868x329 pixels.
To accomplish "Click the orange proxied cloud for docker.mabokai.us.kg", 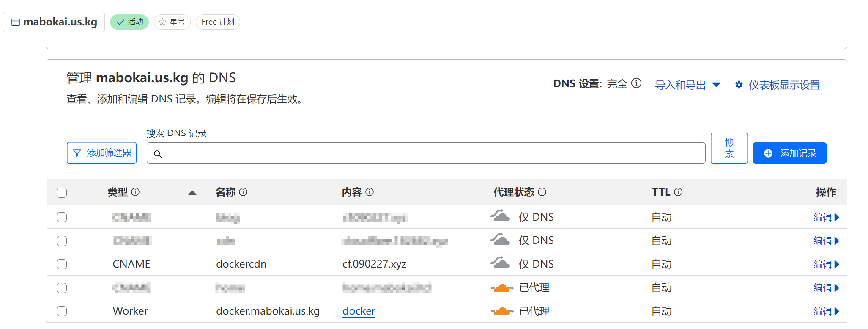I will (502, 311).
